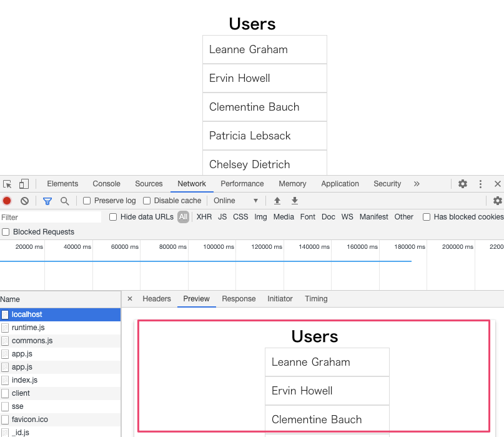Click the import HAR file upload icon

point(277,201)
